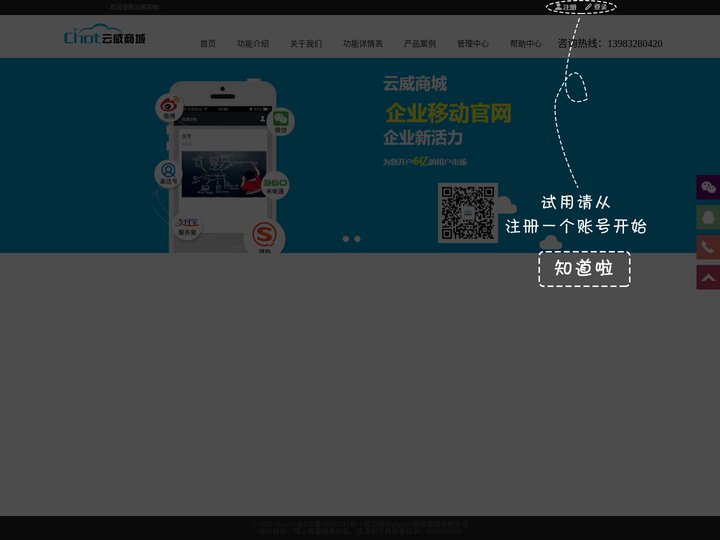Screen dimensions: 720x540
Task: Click the WeChat sidebar icon
Action: pos(708,187)
